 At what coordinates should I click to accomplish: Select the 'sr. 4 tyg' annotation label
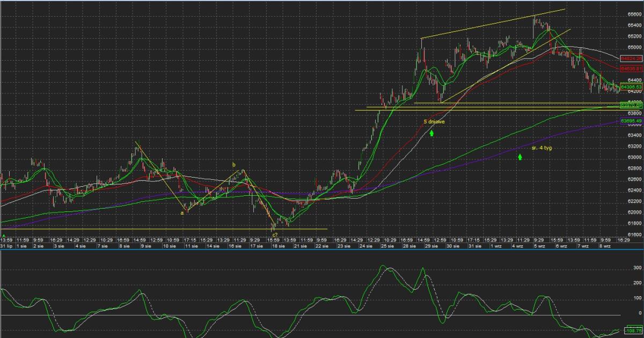pyautogui.click(x=541, y=147)
